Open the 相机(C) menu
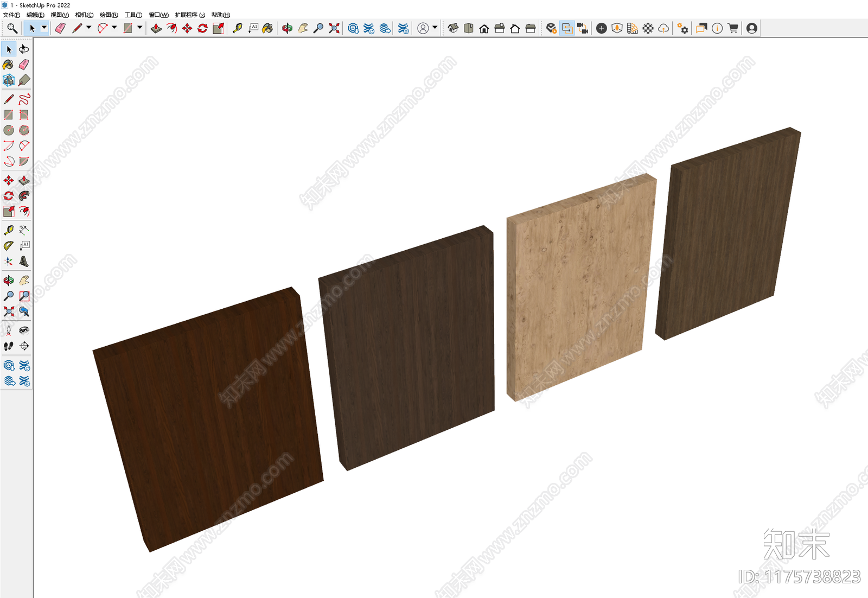868x598 pixels. [84, 15]
